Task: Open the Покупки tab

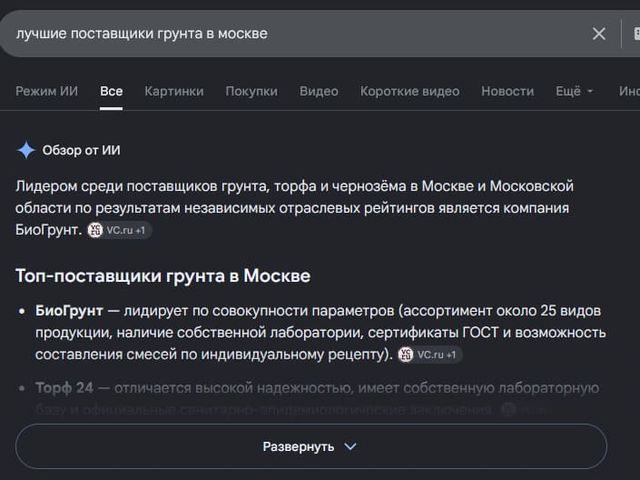Action: (251, 91)
